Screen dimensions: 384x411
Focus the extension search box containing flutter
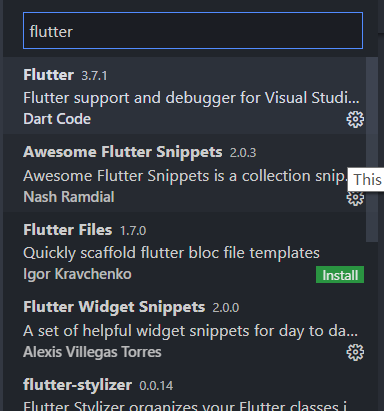pos(193,31)
